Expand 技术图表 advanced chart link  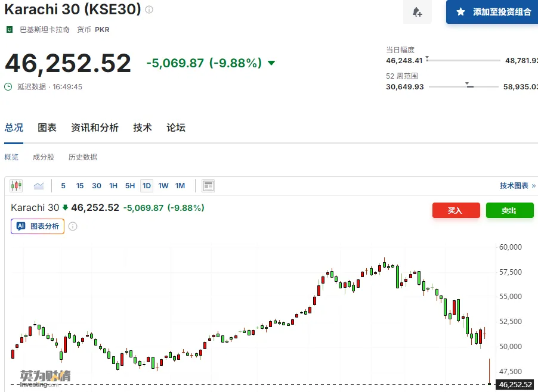coord(517,186)
